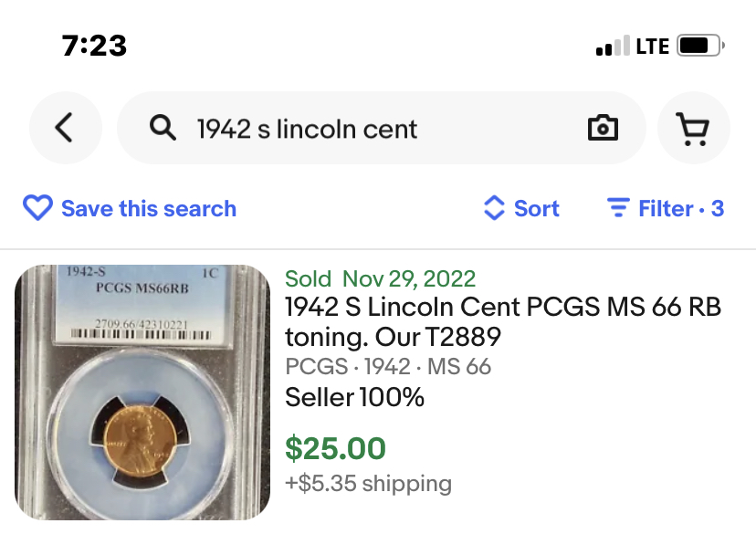Click the magnifying glass search icon
The height and width of the screenshot is (534, 756).
click(163, 129)
